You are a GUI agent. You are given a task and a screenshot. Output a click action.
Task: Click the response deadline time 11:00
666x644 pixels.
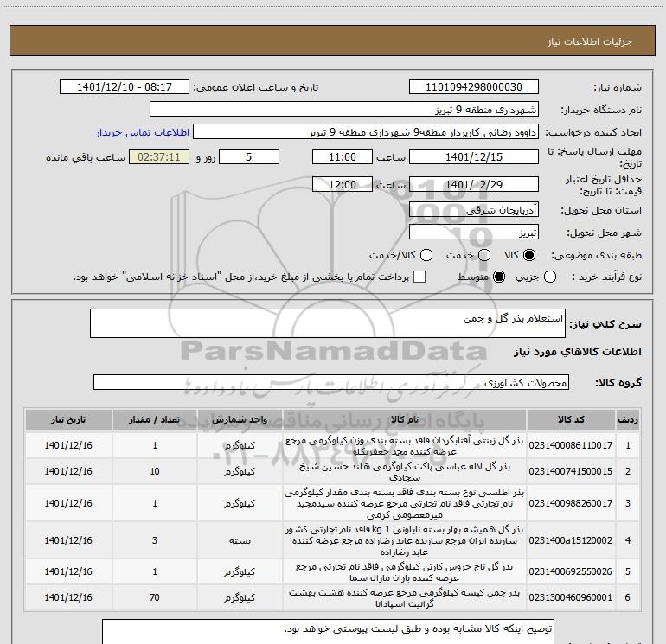(x=343, y=156)
